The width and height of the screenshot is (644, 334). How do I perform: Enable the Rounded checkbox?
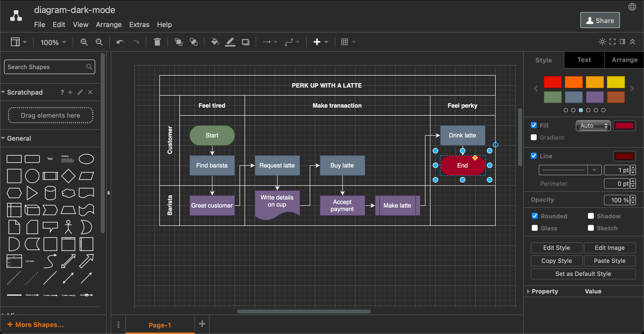click(x=534, y=216)
